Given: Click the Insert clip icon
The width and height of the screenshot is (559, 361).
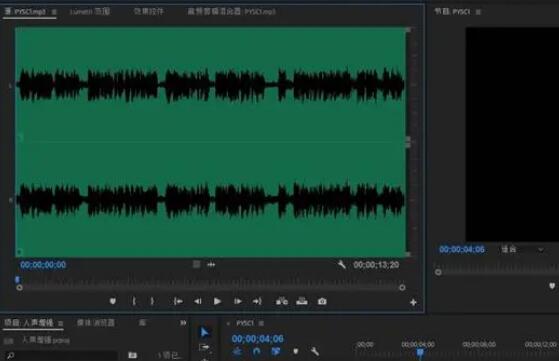Looking at the screenshot, I should (282, 301).
